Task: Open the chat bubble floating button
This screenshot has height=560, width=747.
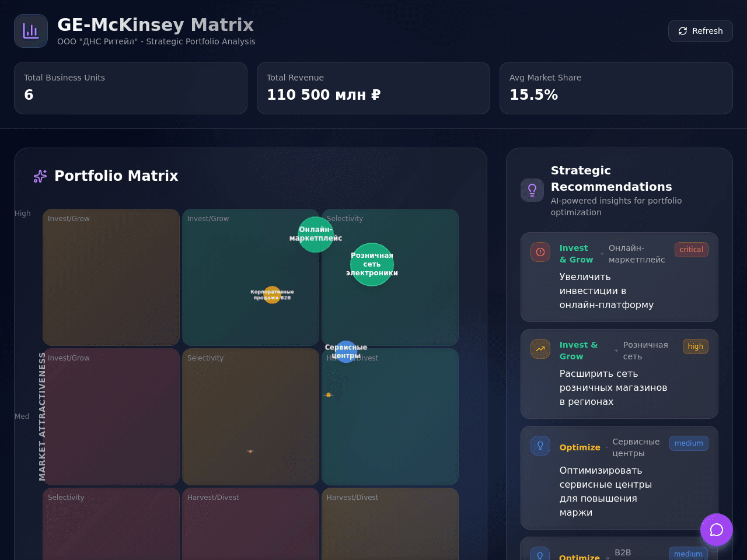Action: [x=717, y=530]
